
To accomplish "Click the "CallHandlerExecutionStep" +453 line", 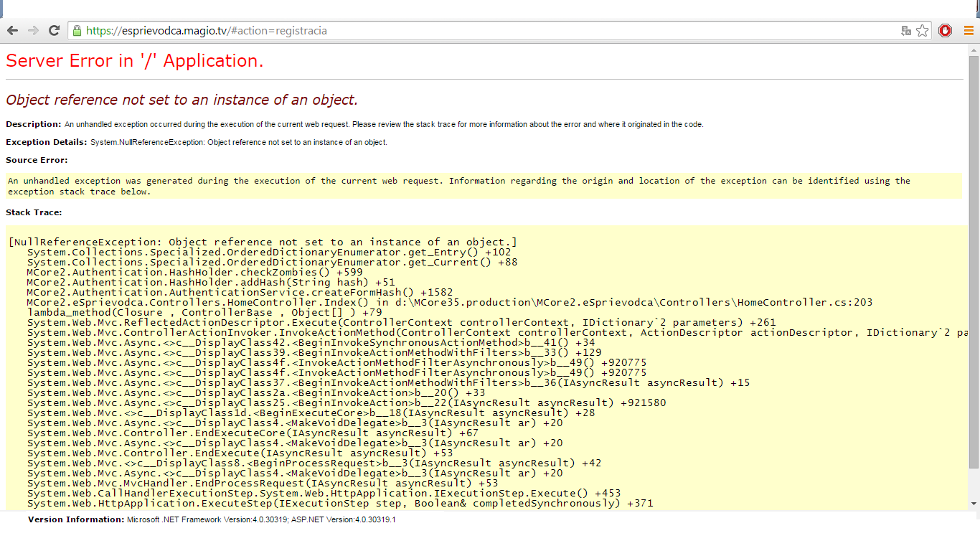I will pos(324,493).
